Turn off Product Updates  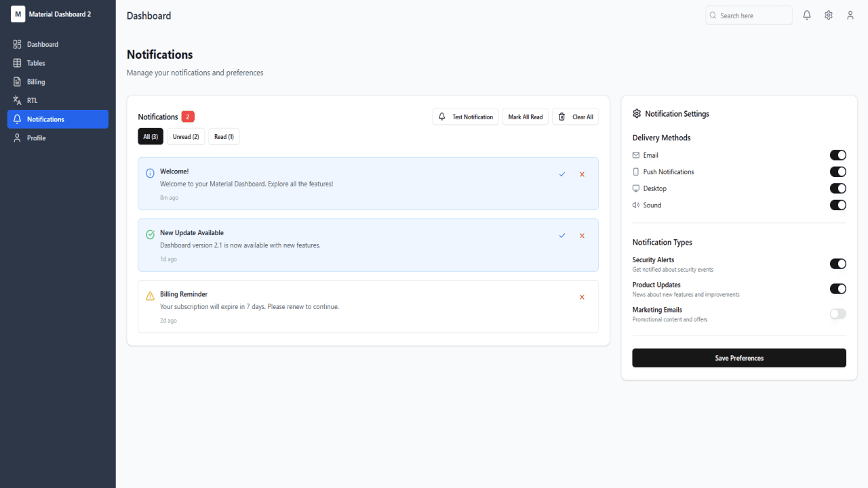(838, 289)
